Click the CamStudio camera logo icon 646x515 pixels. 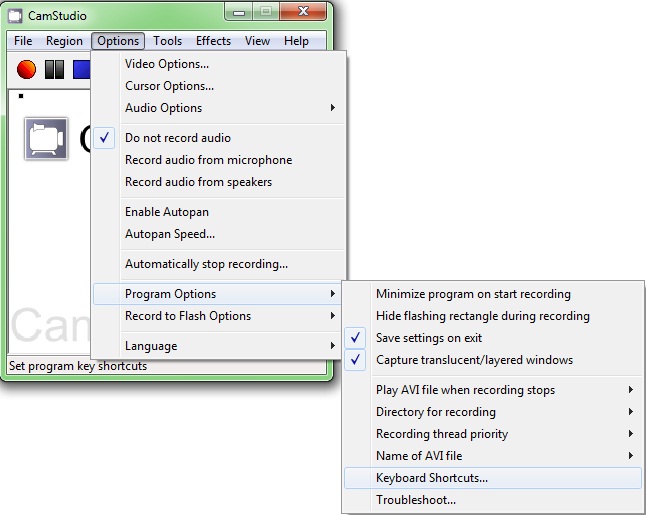[46, 138]
